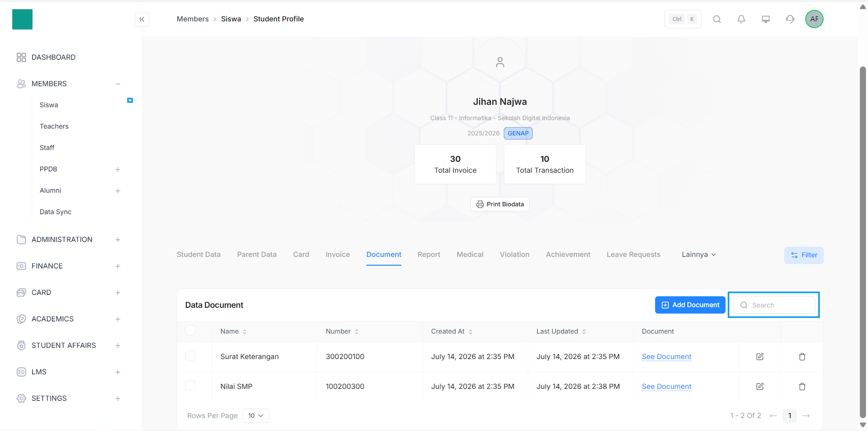Image resolution: width=868 pixels, height=431 pixels.
Task: Open the headset support icon
Action: point(790,19)
